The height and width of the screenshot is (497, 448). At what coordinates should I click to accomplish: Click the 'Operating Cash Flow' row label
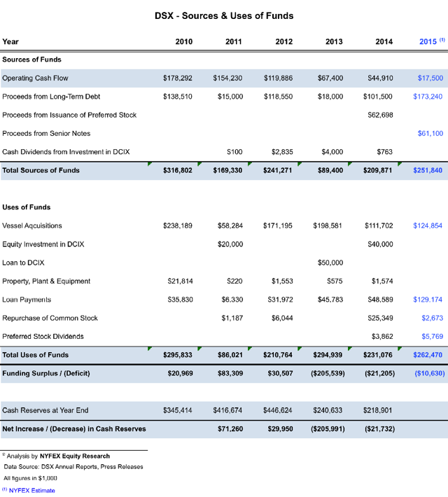(35, 78)
